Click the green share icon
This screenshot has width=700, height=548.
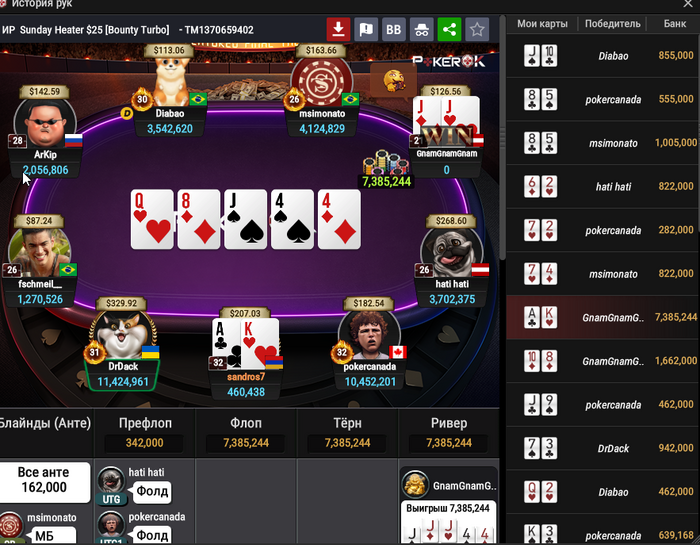point(449,30)
